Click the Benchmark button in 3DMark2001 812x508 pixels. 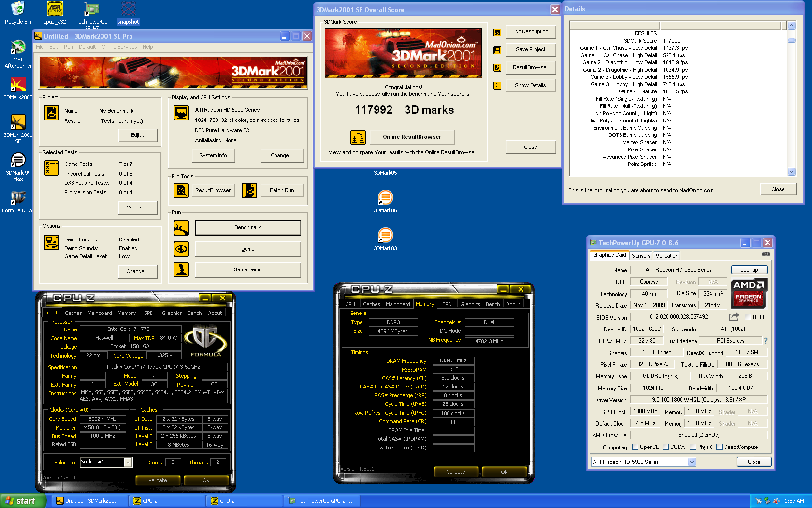click(247, 228)
